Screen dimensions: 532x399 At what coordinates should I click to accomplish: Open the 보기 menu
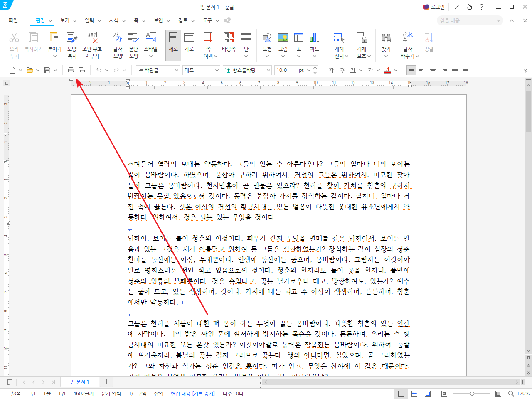pos(65,20)
